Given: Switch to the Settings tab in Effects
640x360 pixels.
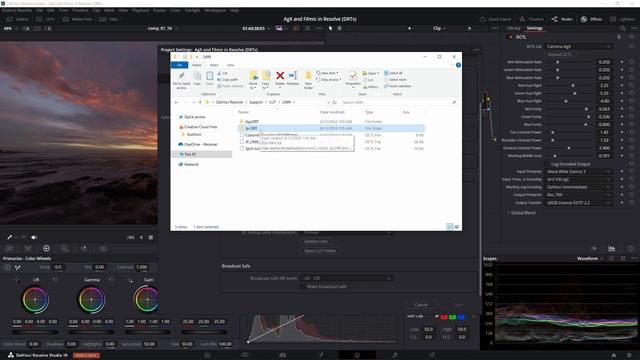Looking at the screenshot, I should [x=534, y=28].
